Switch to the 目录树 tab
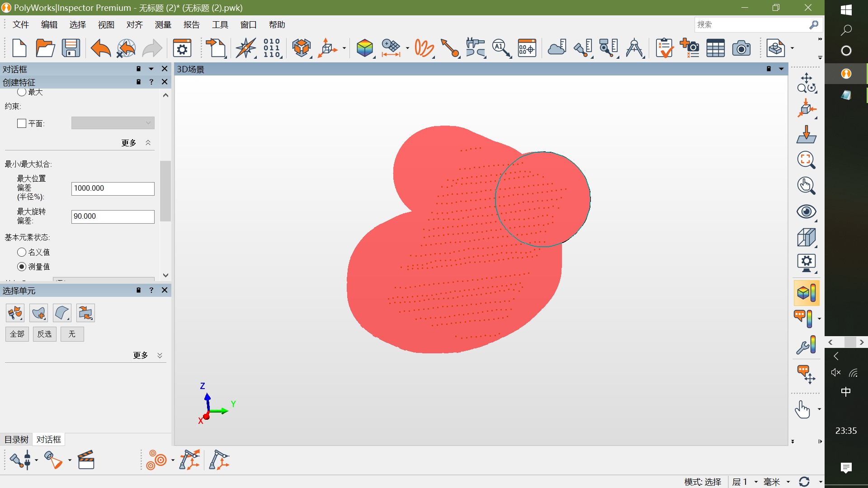This screenshot has width=868, height=488. 16,439
